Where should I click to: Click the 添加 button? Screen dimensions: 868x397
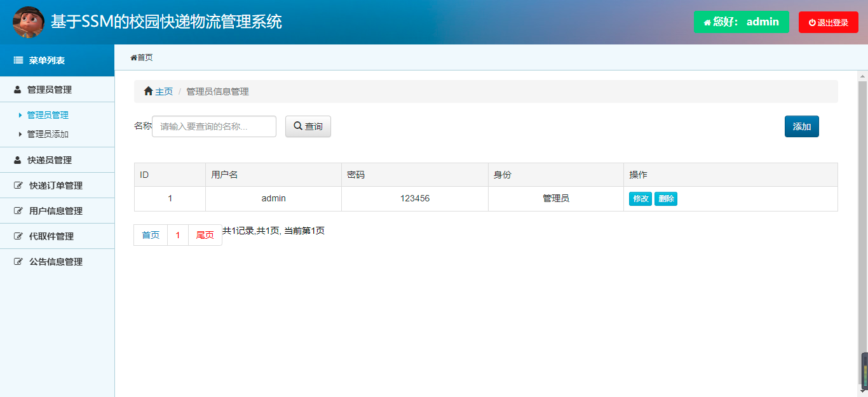[x=802, y=126]
